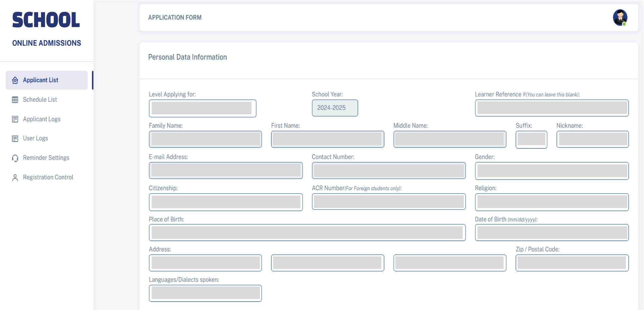Open the Level Applying for dropdown
This screenshot has height=310, width=644.
click(202, 108)
